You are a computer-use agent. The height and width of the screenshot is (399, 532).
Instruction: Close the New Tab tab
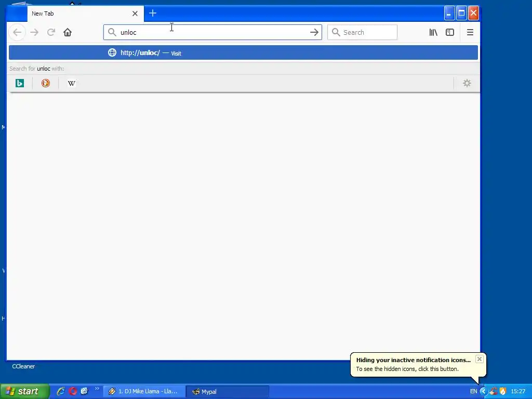click(x=135, y=14)
